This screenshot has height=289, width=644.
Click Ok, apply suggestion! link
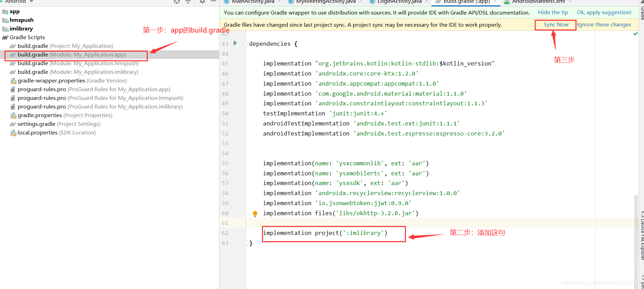point(604,12)
